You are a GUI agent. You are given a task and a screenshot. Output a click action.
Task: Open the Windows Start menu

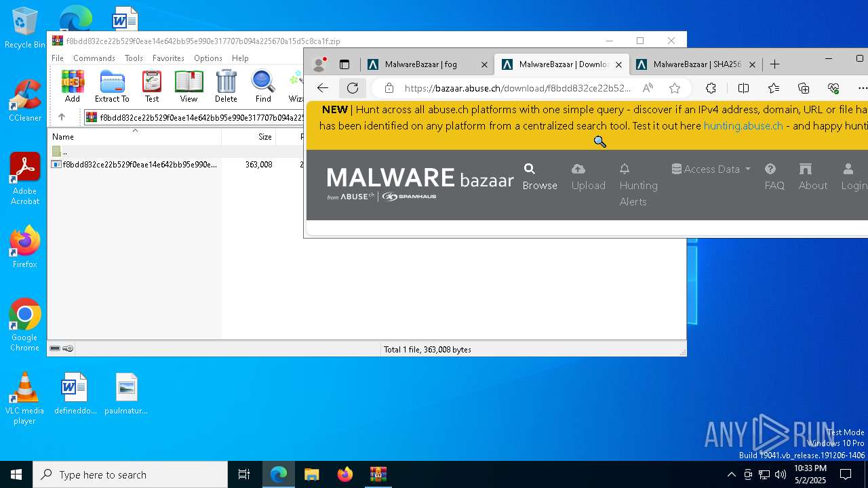(16, 474)
